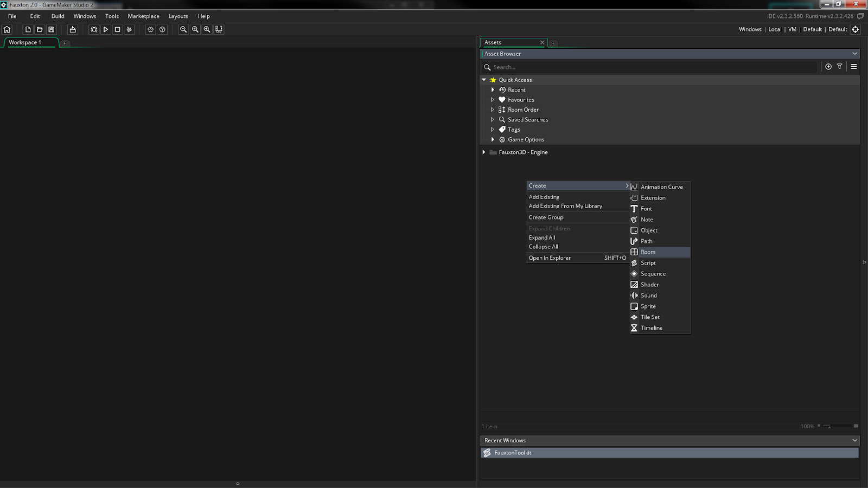Open the asset filter funnel icon

point(840,67)
